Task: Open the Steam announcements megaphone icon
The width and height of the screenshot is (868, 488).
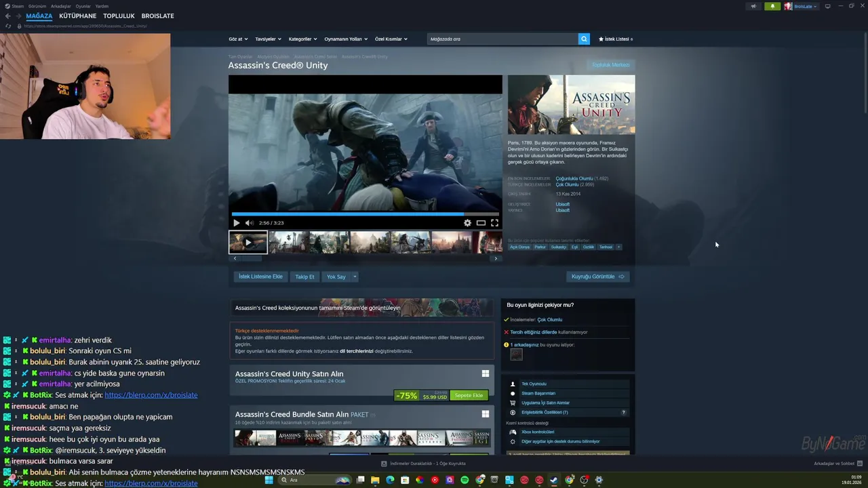Action: point(753,6)
